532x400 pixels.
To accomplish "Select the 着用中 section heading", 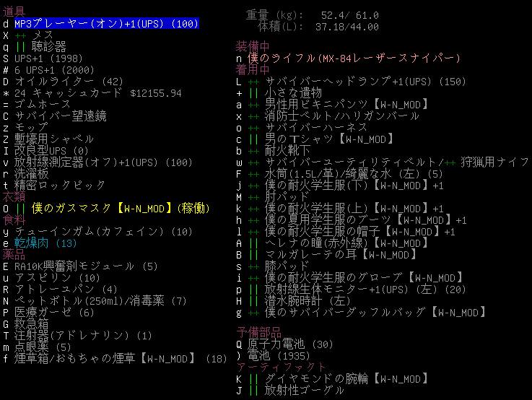I will [253, 69].
